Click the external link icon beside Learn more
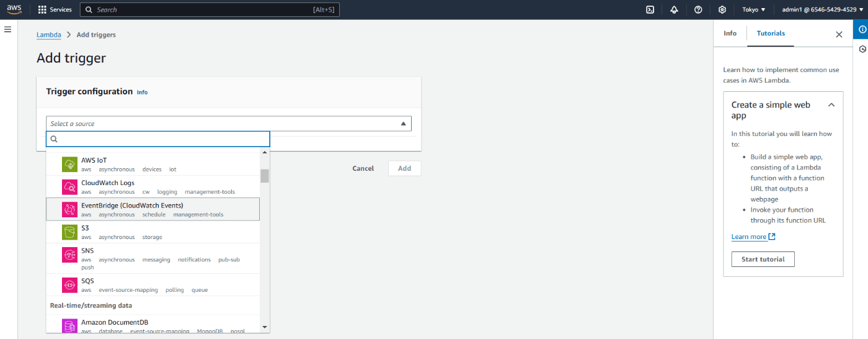This screenshot has height=339, width=868. (772, 237)
